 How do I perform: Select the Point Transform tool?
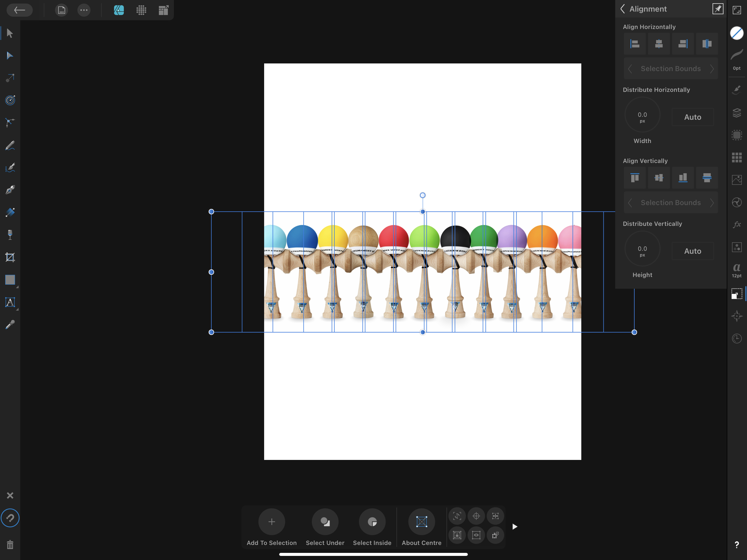coord(10,78)
